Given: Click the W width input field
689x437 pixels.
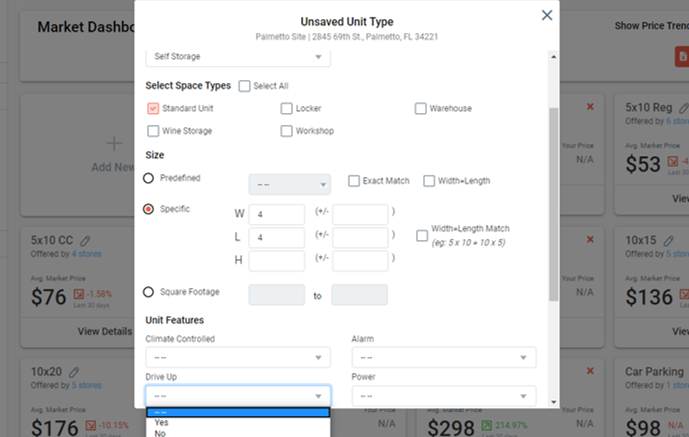Looking at the screenshot, I should tap(276, 214).
